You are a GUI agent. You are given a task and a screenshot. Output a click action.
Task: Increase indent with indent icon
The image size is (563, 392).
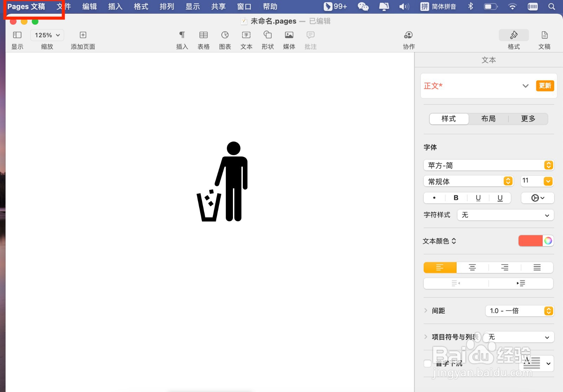521,283
